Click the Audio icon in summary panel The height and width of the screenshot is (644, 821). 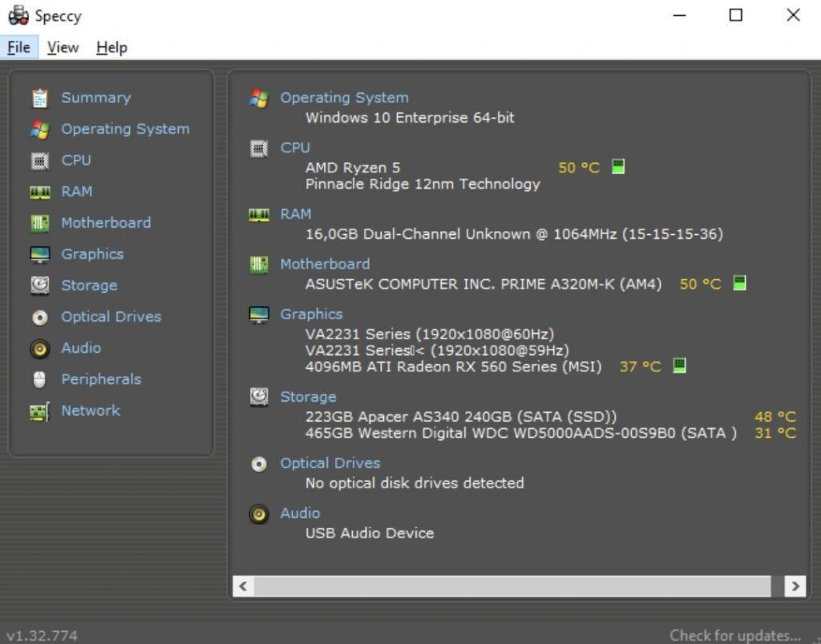(259, 514)
